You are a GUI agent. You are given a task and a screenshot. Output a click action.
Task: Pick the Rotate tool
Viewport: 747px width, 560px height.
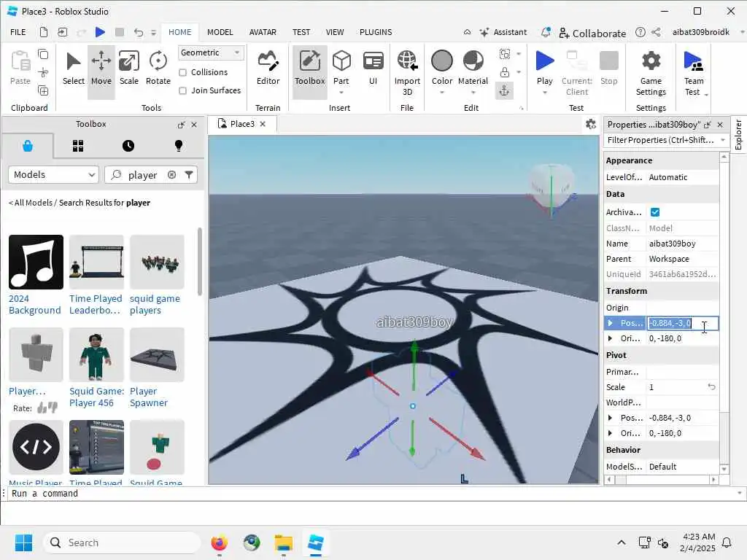tap(158, 69)
